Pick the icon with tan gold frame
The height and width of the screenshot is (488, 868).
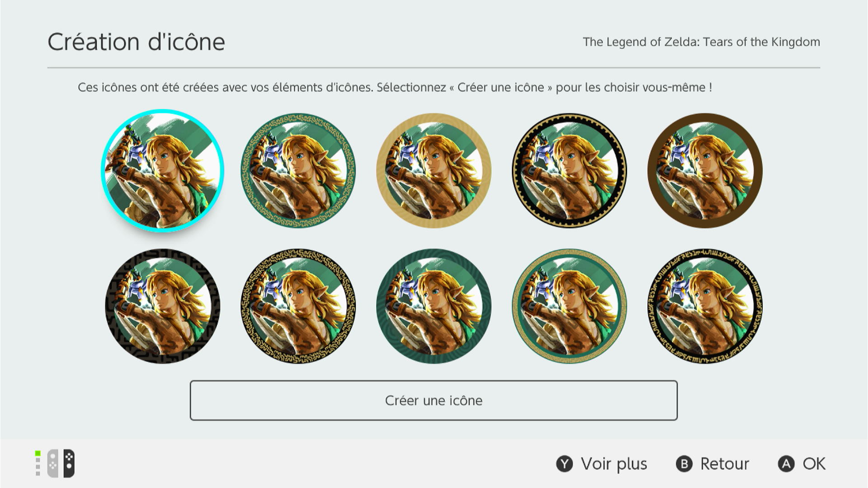click(x=434, y=171)
